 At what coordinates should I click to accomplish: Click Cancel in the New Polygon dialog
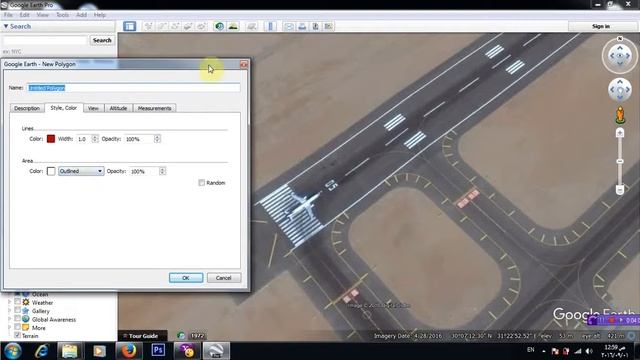(224, 278)
